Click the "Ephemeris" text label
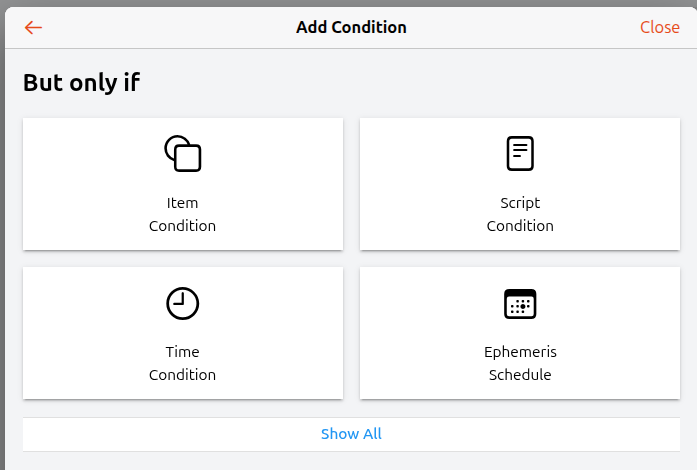Screen dimensions: 697x470 pyautogui.click(x=520, y=352)
